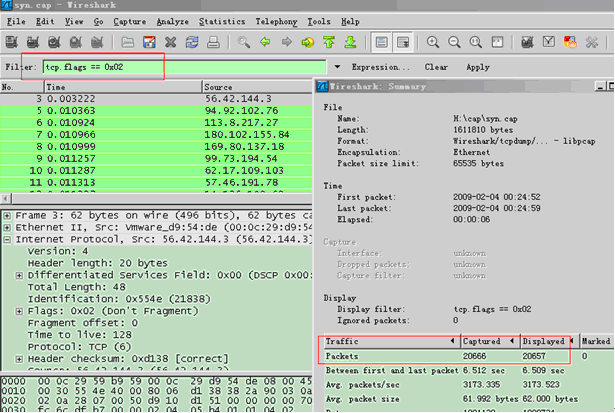Expand the Header checksum node
The width and height of the screenshot is (615, 413).
tap(19, 359)
